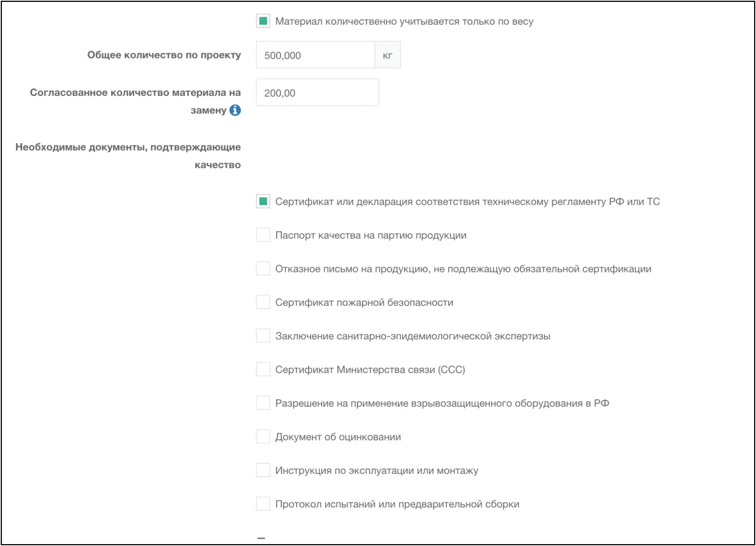Click the Сертификат пожарной безопасности label
756x546 pixels.
(x=364, y=302)
